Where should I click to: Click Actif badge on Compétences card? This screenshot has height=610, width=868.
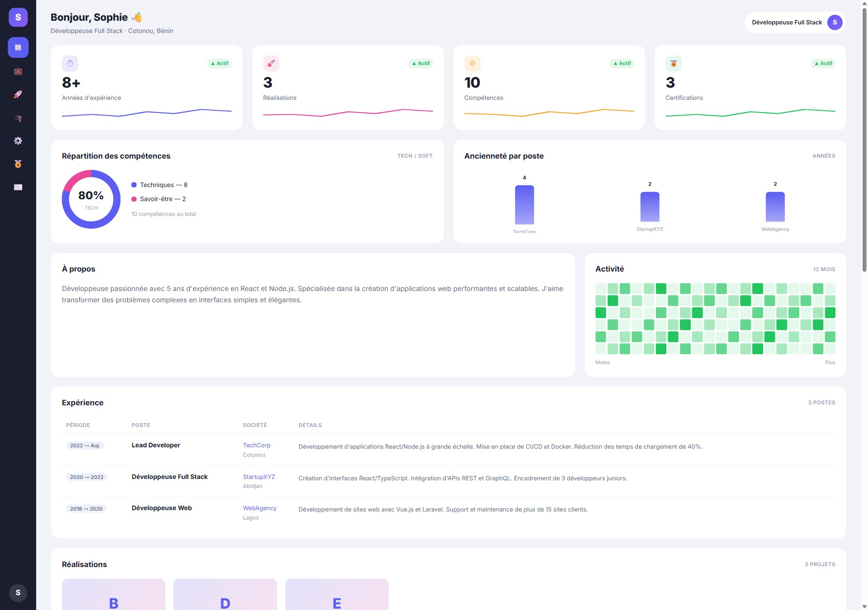622,63
